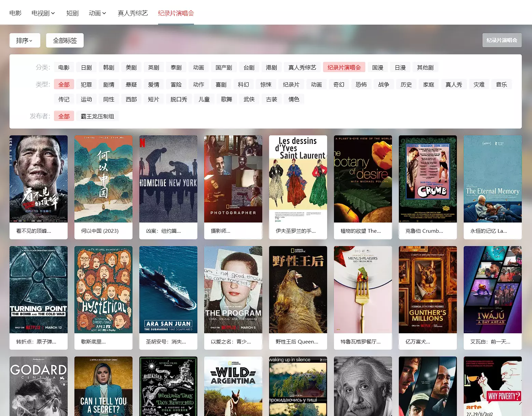Open the 何以中国 (2023) poster
Viewport: 532px width, 416px height.
point(103,179)
